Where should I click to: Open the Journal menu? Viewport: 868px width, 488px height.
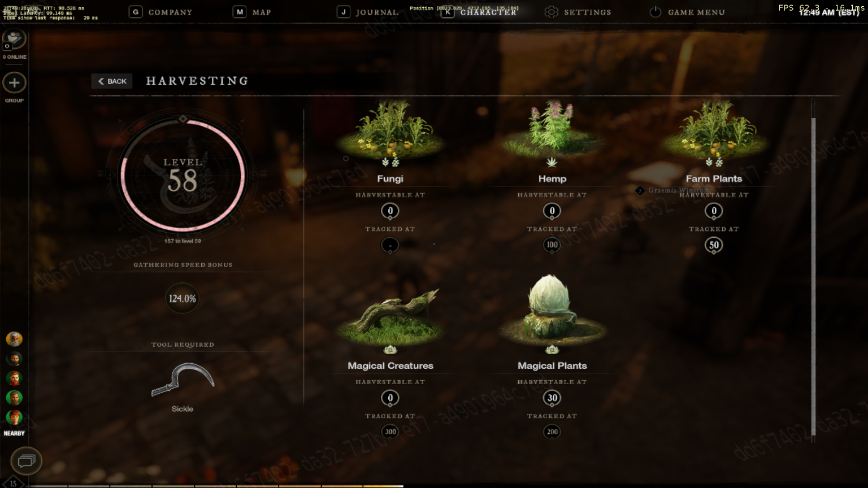pos(368,12)
